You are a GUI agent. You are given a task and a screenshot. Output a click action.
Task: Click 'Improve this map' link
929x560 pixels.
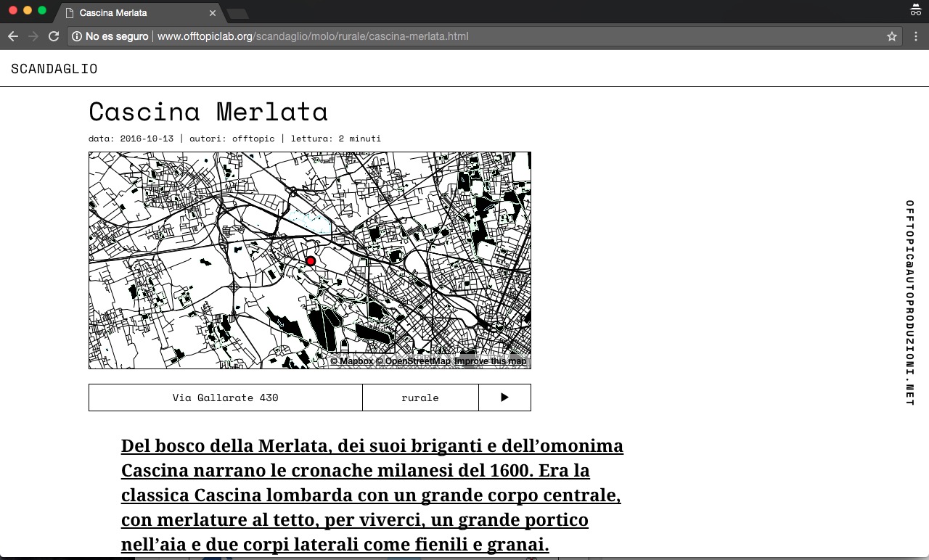tap(491, 361)
